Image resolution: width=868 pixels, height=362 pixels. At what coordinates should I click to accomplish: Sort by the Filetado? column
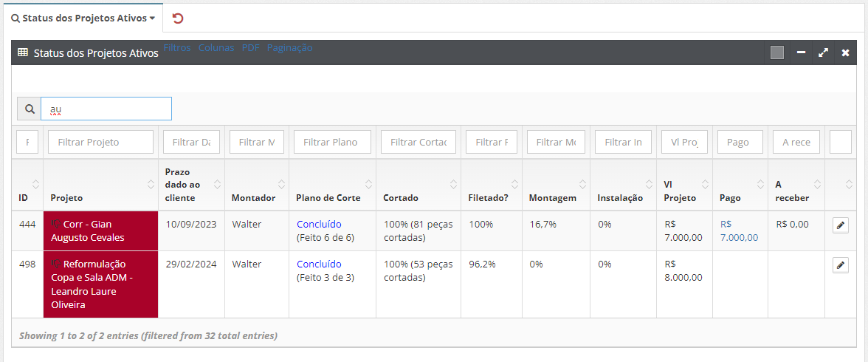click(x=488, y=197)
